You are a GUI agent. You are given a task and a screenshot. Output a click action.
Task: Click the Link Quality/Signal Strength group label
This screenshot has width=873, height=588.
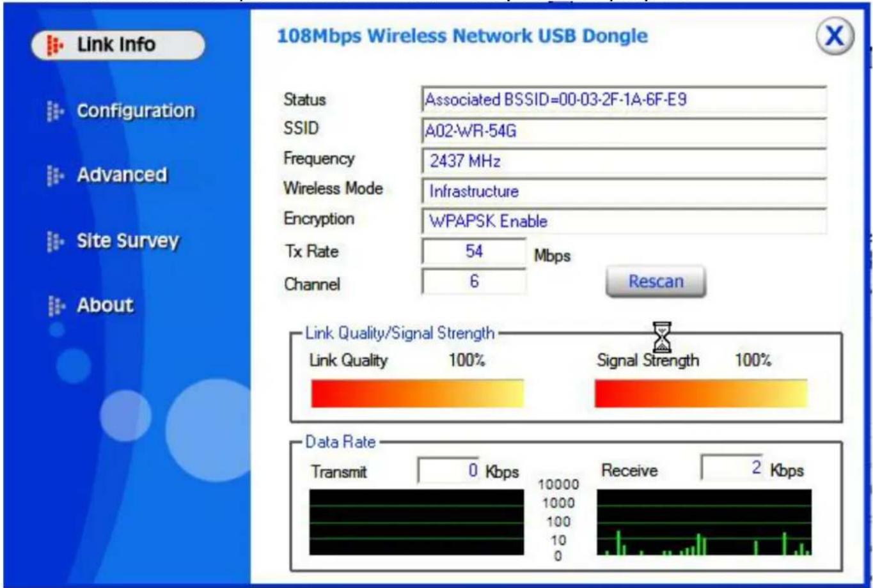400,333
